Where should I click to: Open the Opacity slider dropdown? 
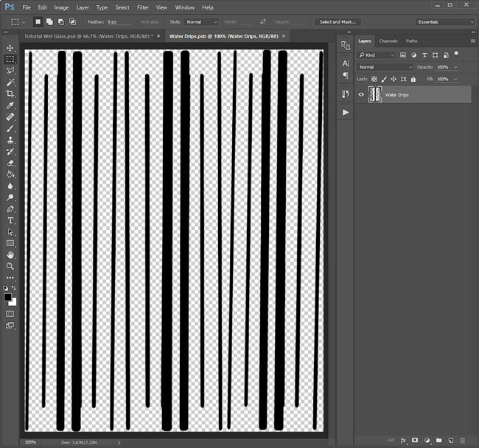tap(455, 67)
